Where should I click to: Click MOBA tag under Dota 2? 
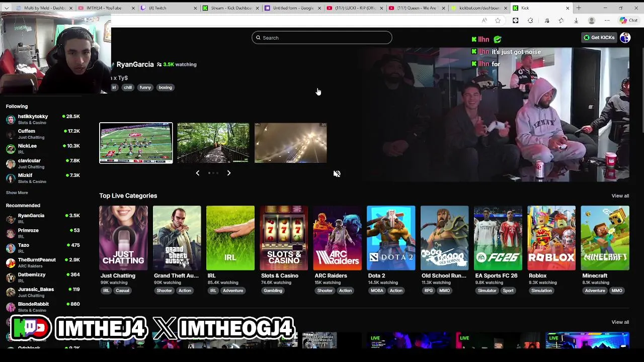pos(377,291)
